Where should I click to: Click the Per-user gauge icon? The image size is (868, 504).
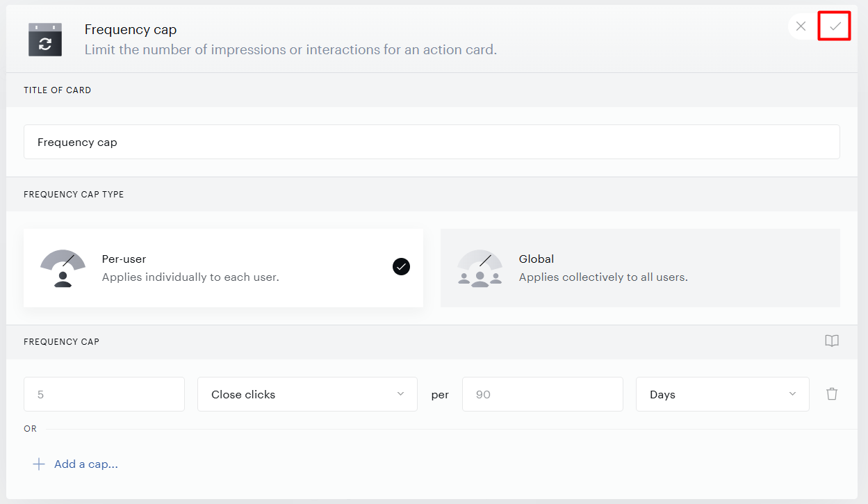click(63, 268)
